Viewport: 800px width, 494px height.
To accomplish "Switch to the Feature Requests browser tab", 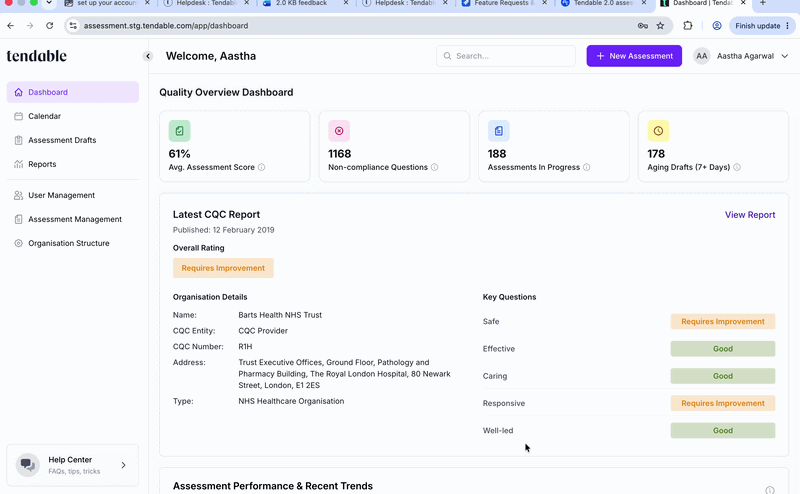I will (x=504, y=4).
